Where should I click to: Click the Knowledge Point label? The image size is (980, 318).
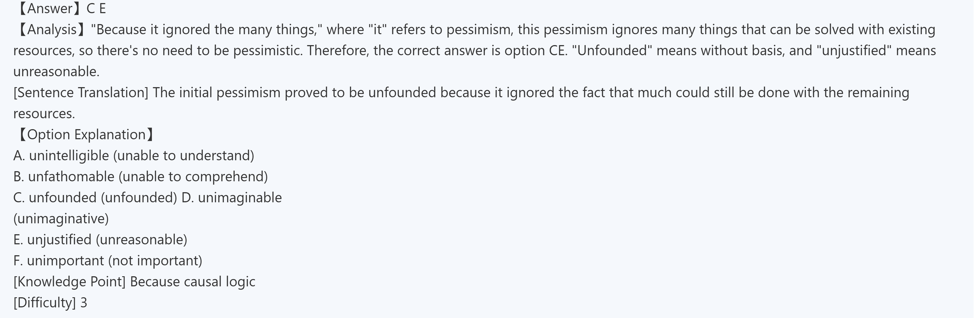pos(69,282)
